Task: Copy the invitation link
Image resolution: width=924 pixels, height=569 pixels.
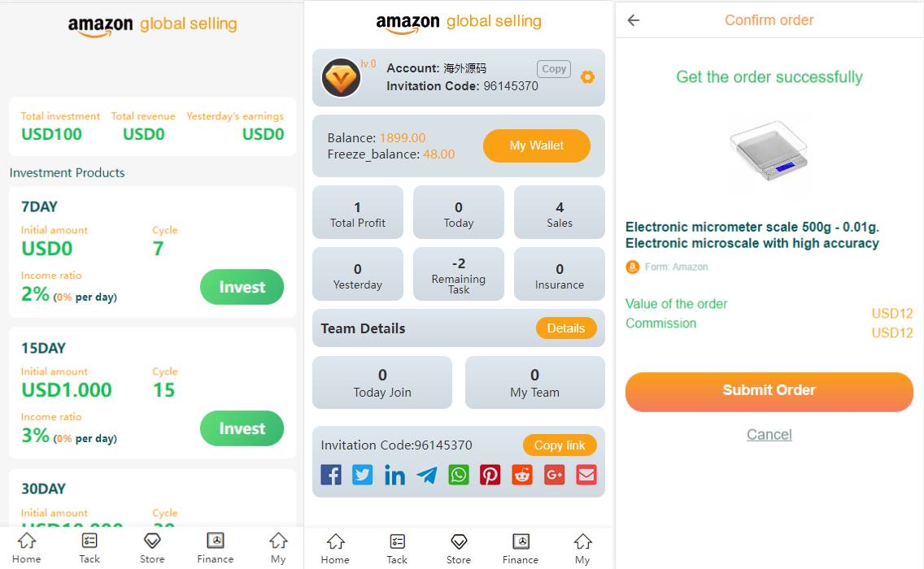Action: tap(560, 445)
